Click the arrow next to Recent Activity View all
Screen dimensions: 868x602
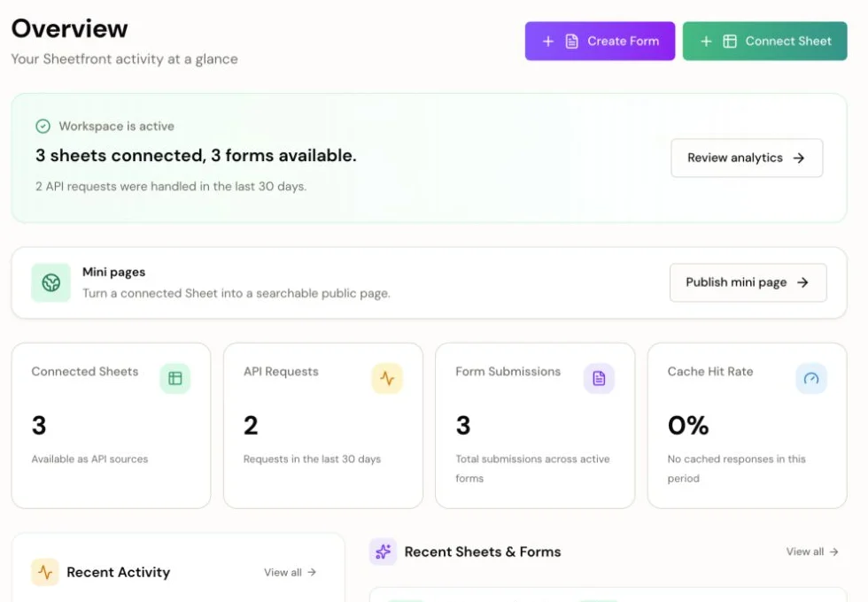pos(312,572)
